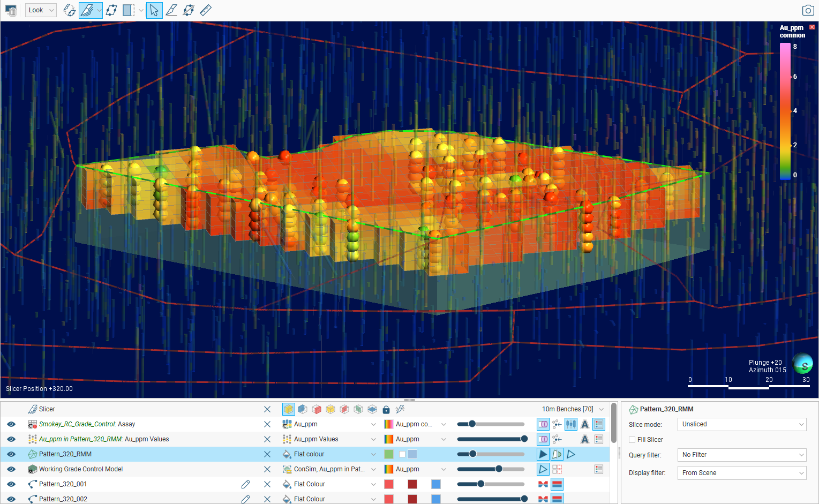Open the Query filter dropdown

tap(742, 455)
